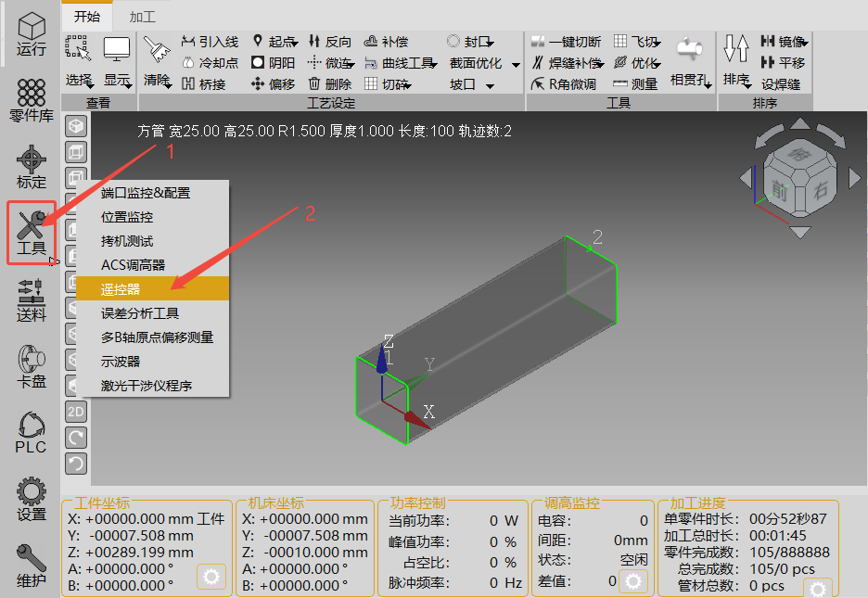
Task: Open the 零件库 parts library
Action: coord(31,100)
